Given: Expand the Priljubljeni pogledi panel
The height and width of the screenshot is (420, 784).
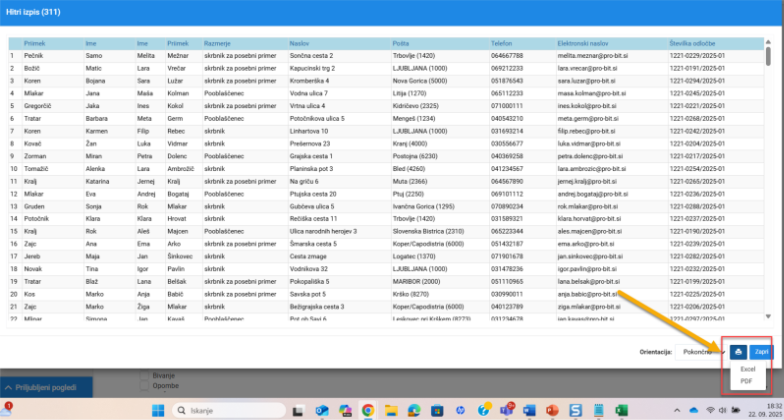Looking at the screenshot, I should (46, 388).
